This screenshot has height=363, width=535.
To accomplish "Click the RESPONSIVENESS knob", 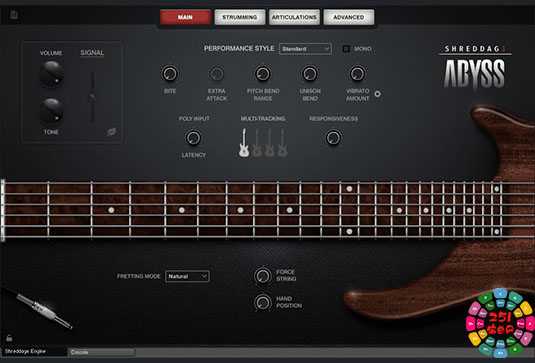I will pyautogui.click(x=333, y=138).
